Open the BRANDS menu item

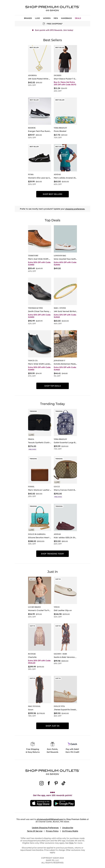28,18
